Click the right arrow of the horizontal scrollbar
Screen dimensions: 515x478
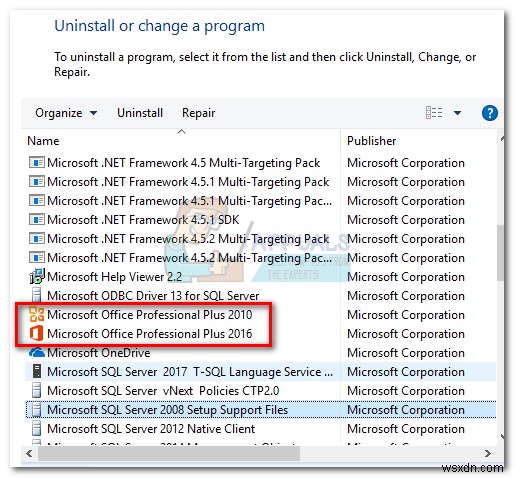point(488,453)
